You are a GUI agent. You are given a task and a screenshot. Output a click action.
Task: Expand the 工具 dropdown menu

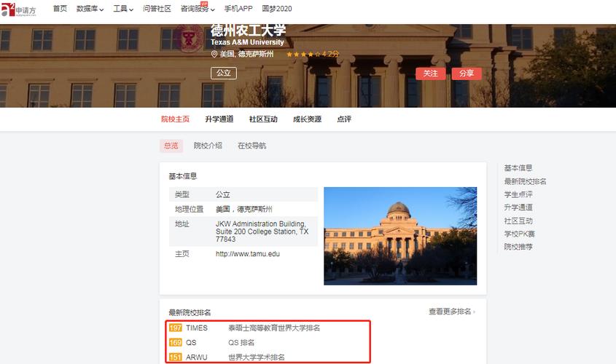pos(123,9)
